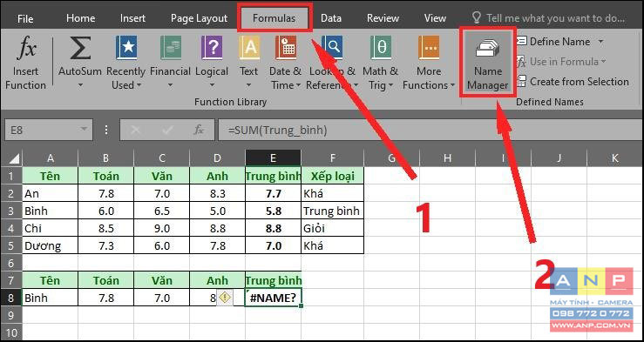Open Math & Trig functions icon
The height and width of the screenshot is (342, 644).
pos(380,48)
